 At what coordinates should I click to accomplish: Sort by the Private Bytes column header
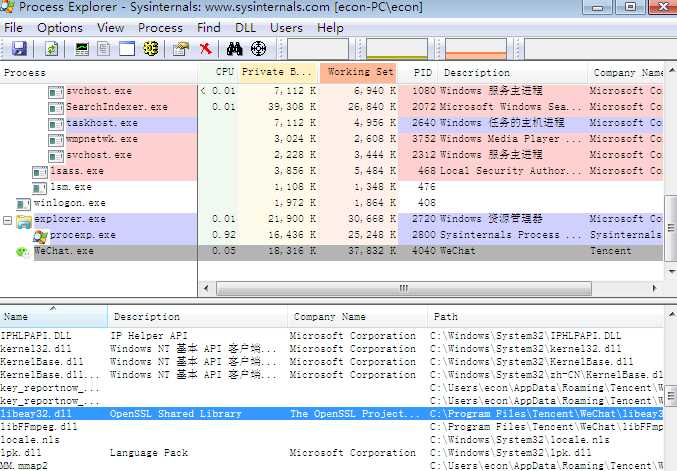coord(278,73)
